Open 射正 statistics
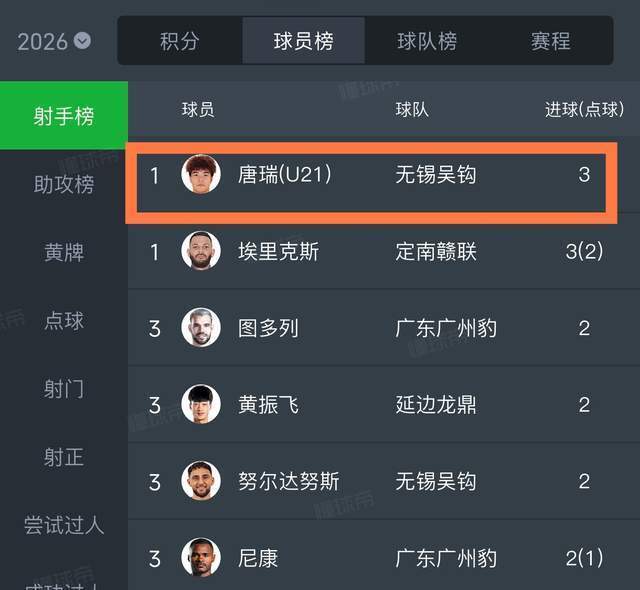Image resolution: width=640 pixels, height=590 pixels. (64, 457)
